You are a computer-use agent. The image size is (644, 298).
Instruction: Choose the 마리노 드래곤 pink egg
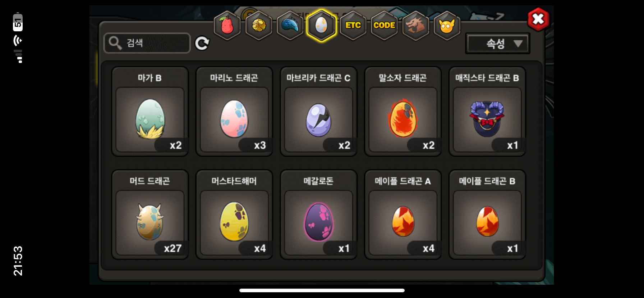tap(234, 112)
